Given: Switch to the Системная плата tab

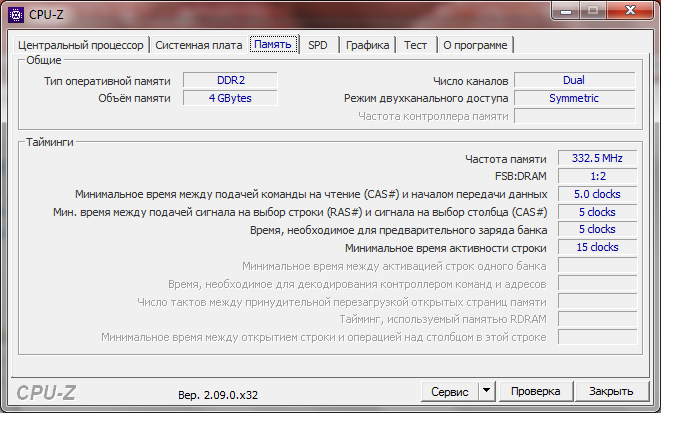Looking at the screenshot, I should click(198, 45).
